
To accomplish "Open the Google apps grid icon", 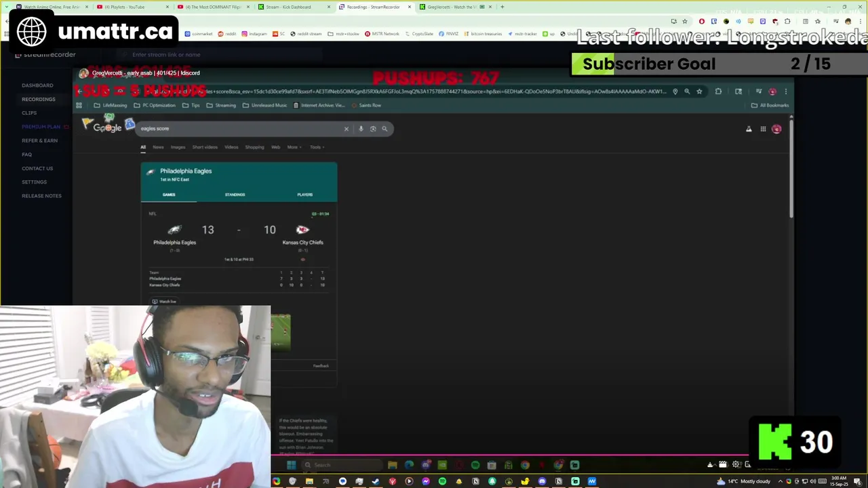I will (763, 129).
